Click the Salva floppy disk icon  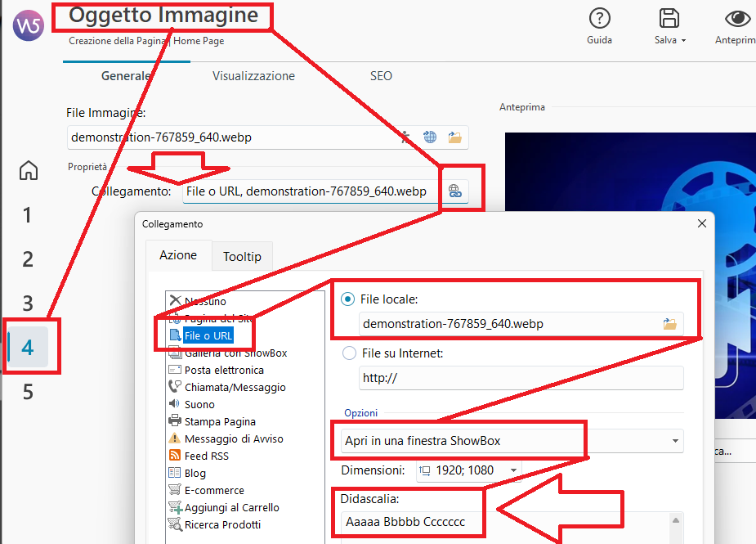tap(669, 20)
